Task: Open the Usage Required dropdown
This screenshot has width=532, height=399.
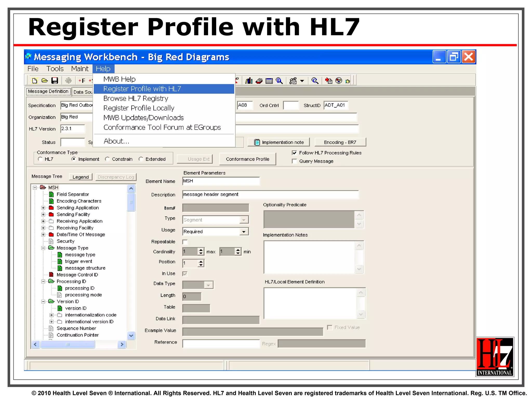Action: (x=243, y=231)
